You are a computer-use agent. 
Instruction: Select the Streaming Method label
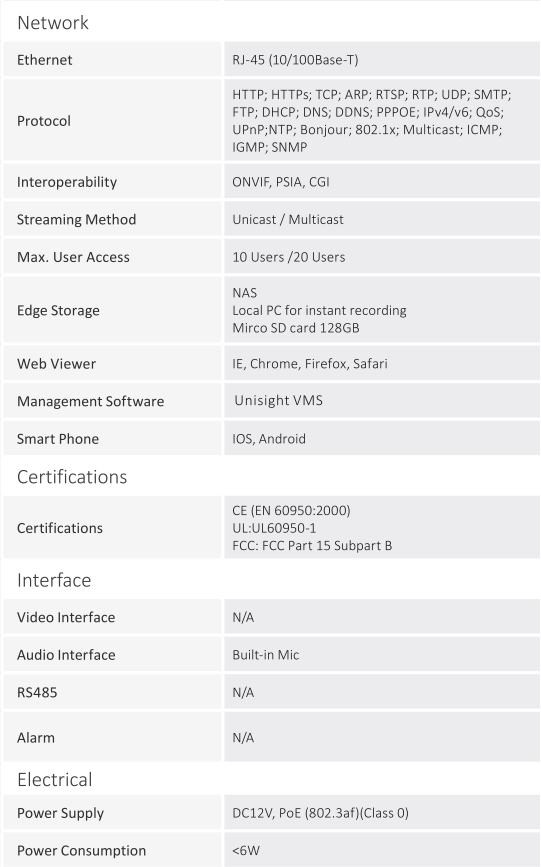click(76, 220)
